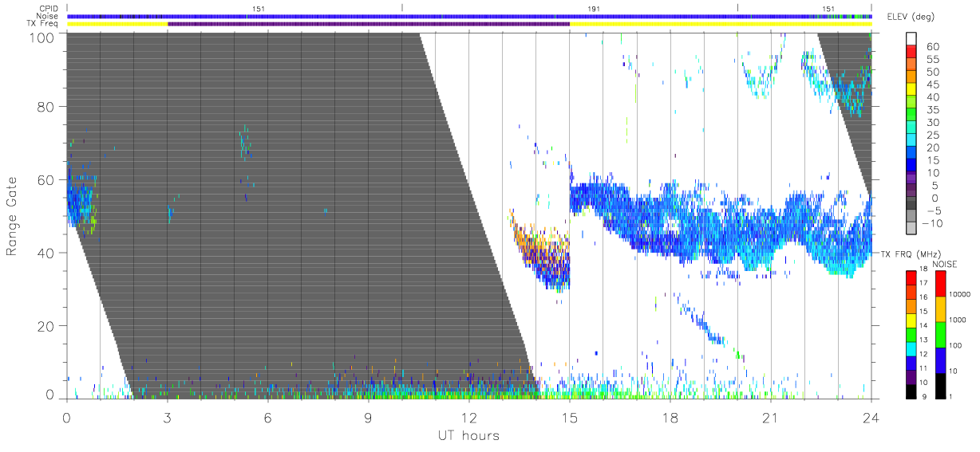Image resolution: width=980 pixels, height=452 pixels.
Task: Click the 25 tick on ELEV colorbar
Action: [932, 136]
